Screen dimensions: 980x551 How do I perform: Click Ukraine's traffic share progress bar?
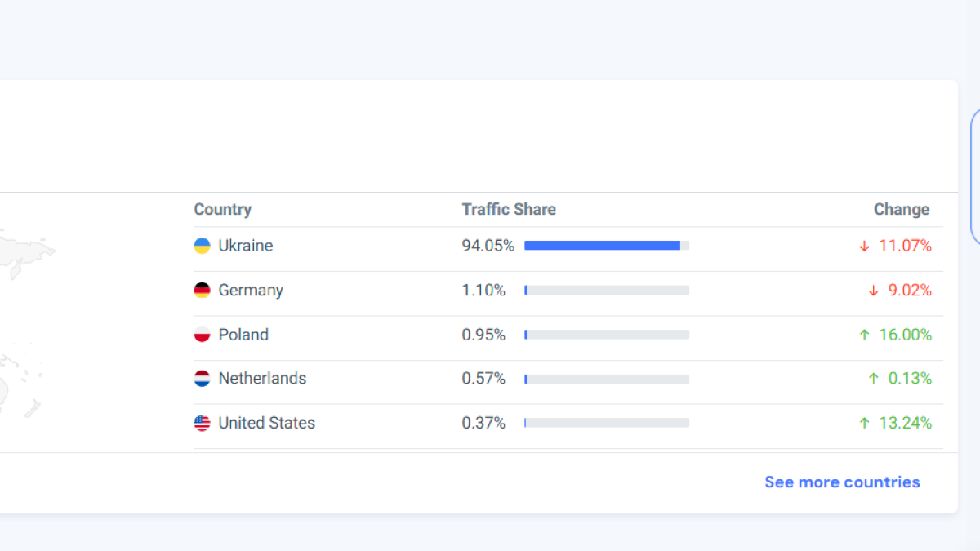(x=606, y=246)
